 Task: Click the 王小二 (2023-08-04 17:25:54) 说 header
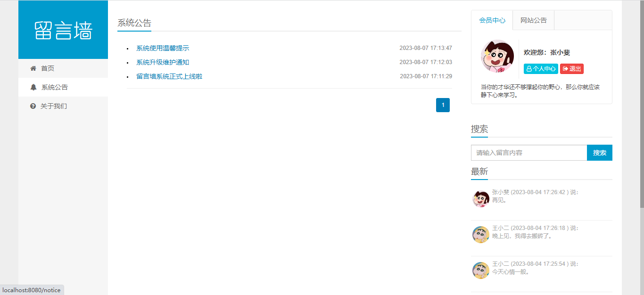click(x=535, y=264)
